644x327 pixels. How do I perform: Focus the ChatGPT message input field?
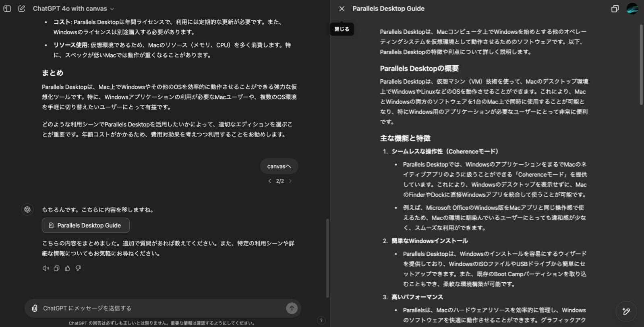click(x=163, y=308)
